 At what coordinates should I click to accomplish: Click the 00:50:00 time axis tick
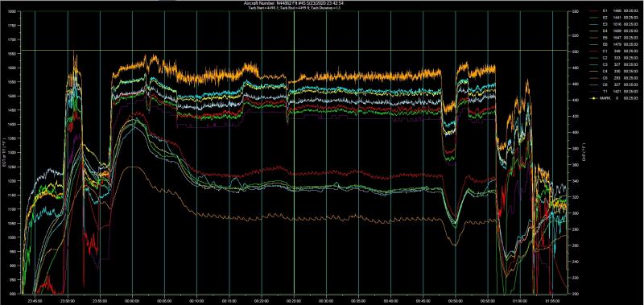coord(456,300)
